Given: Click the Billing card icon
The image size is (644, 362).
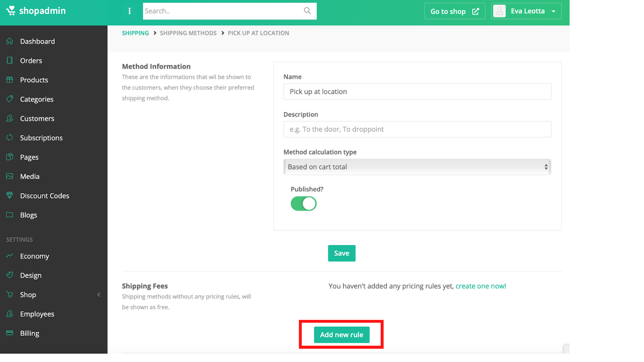Looking at the screenshot, I should [x=10, y=333].
